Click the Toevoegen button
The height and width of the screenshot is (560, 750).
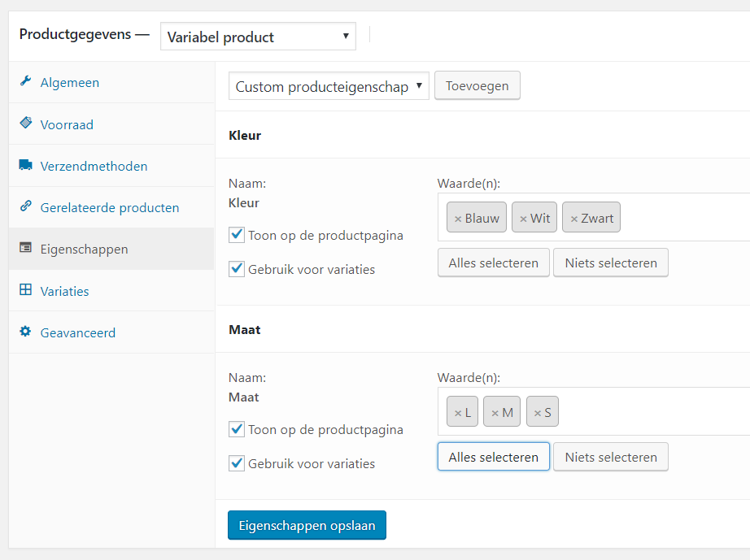point(477,86)
